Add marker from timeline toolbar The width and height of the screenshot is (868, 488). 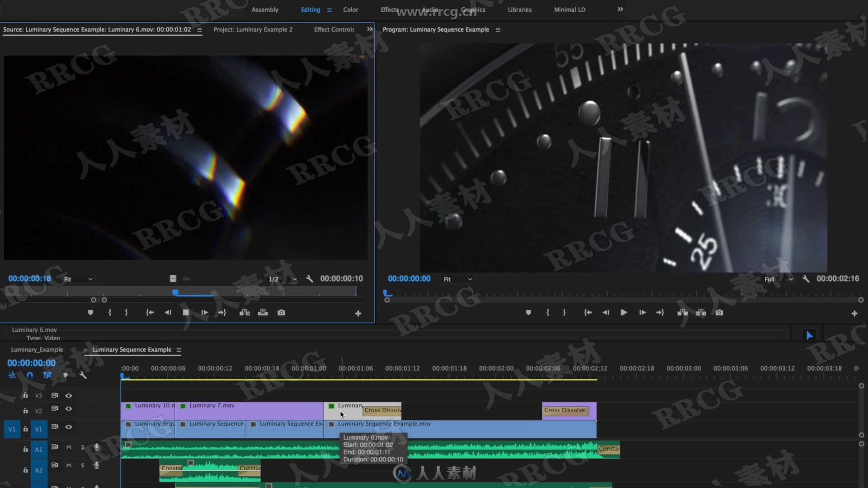click(66, 375)
